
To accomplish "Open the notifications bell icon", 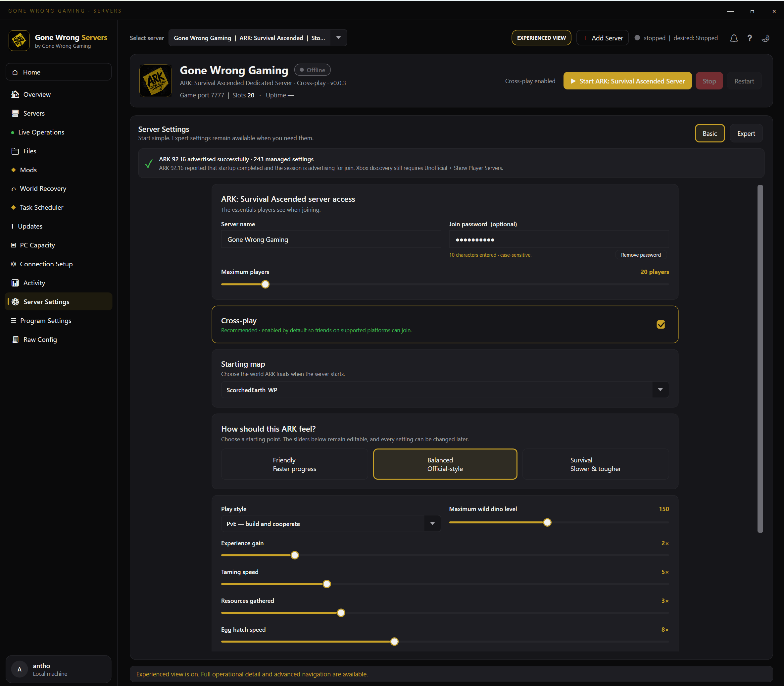I will (733, 38).
